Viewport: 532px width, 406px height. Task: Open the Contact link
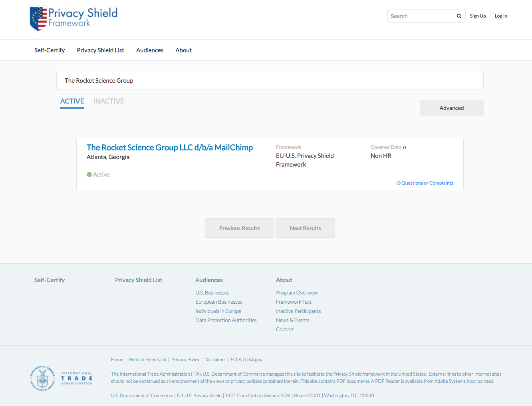click(x=285, y=330)
